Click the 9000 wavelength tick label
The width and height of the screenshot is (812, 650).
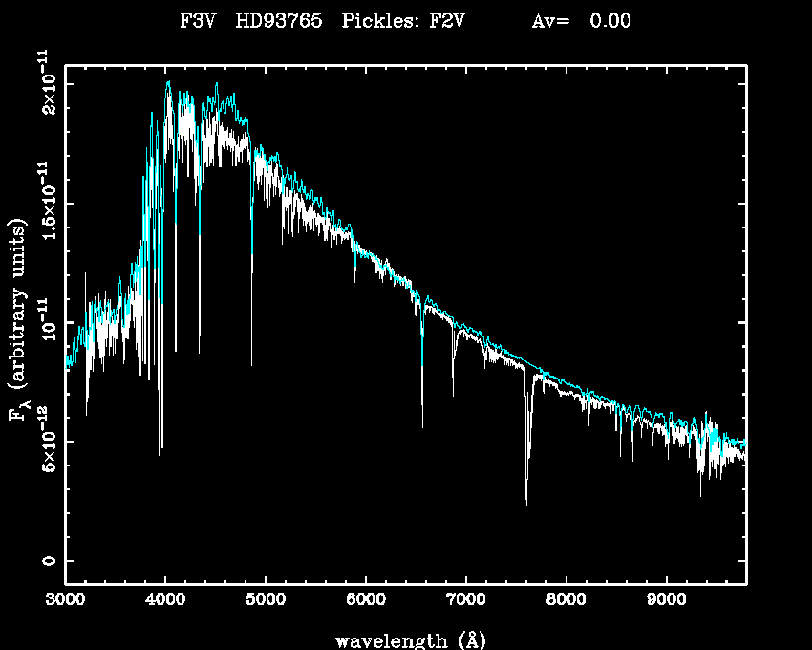click(x=667, y=600)
